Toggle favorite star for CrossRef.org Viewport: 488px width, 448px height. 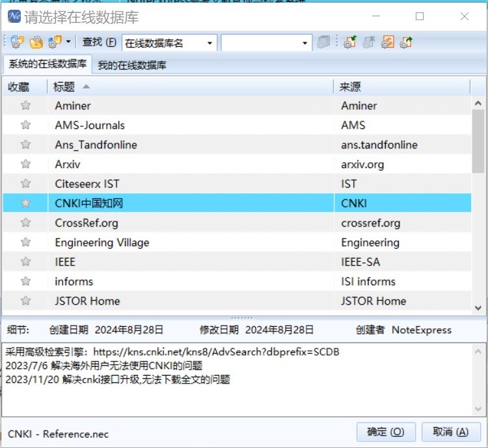25,223
